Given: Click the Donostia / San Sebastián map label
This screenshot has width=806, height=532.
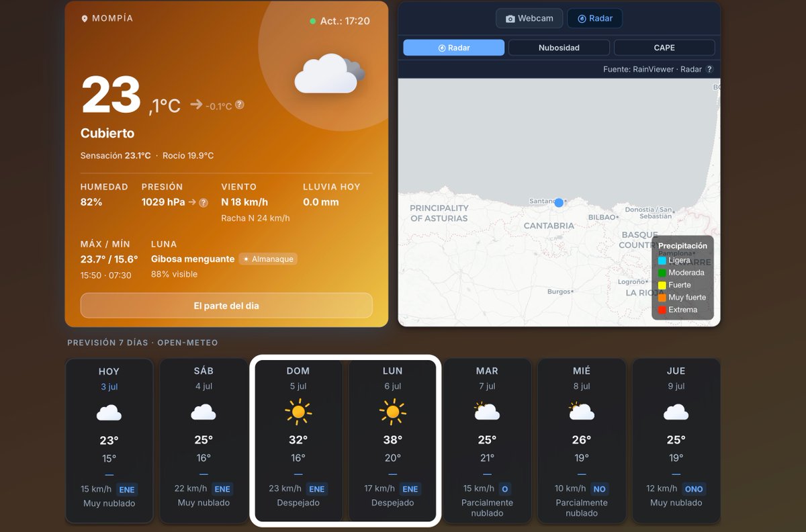Looking at the screenshot, I should (648, 213).
